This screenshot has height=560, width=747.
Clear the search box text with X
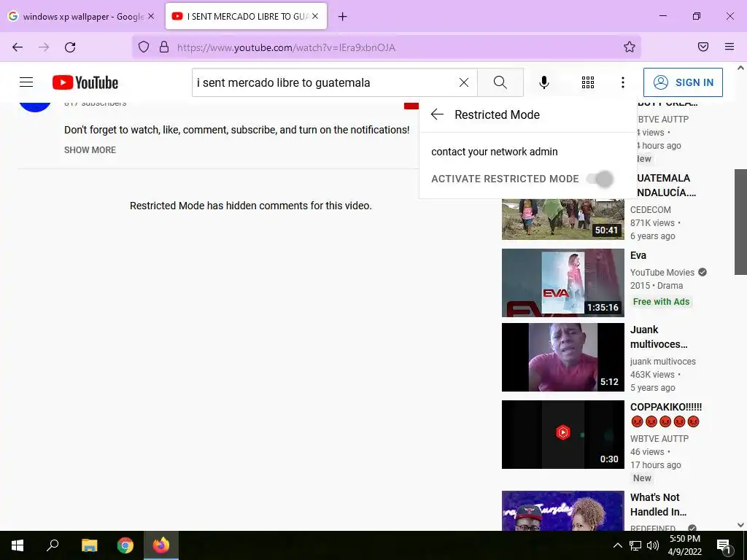tap(463, 82)
